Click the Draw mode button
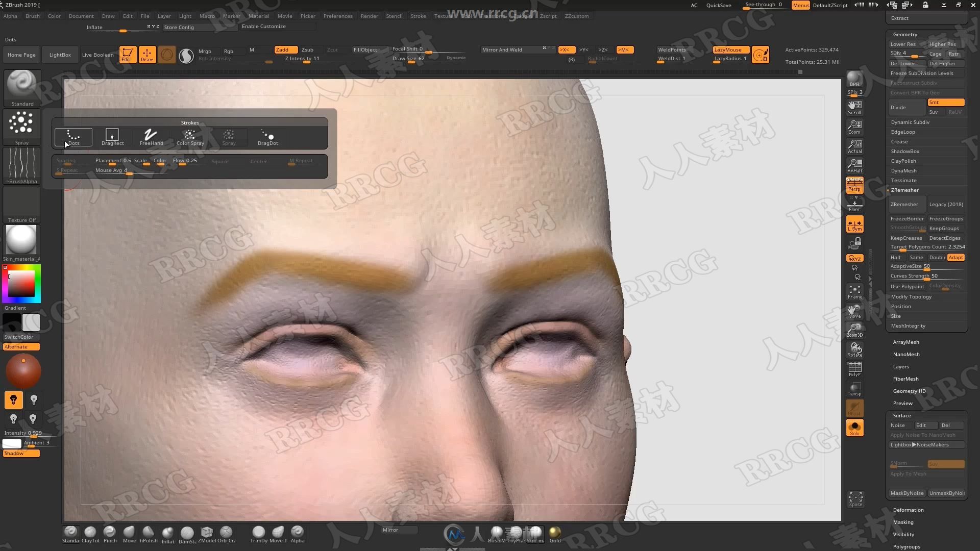Image resolution: width=980 pixels, height=551 pixels. tap(147, 55)
